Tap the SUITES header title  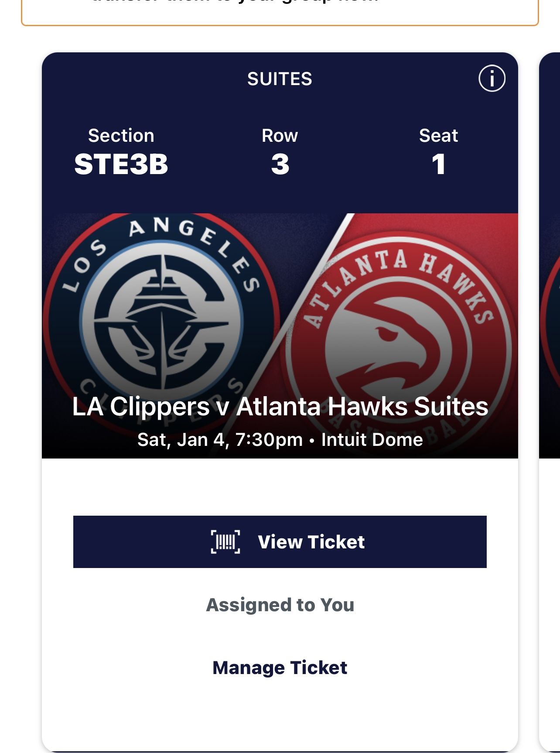(x=280, y=79)
